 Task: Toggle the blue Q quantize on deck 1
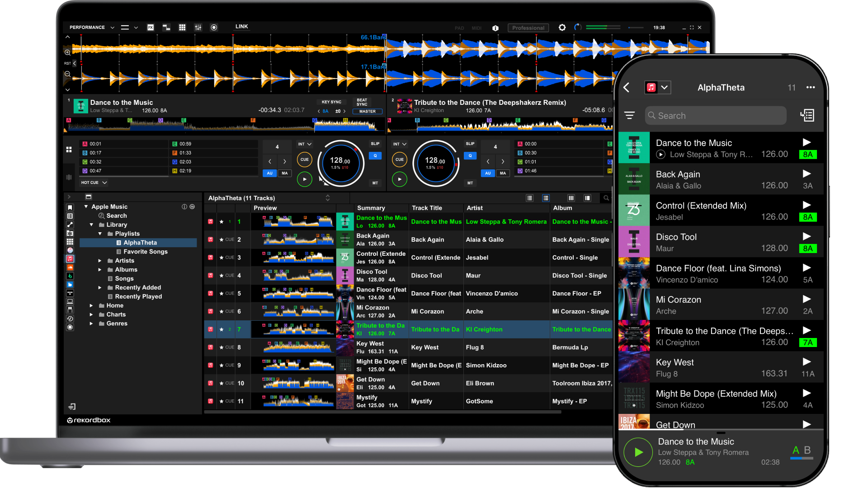[375, 156]
